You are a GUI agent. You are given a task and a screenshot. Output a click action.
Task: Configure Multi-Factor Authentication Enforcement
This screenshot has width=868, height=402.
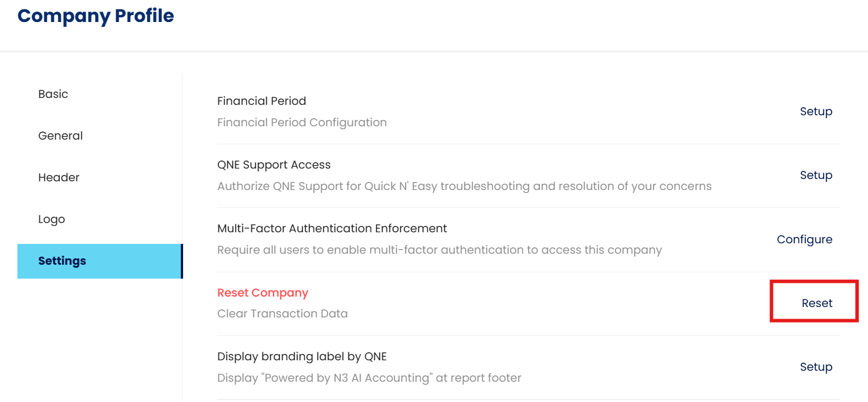tap(804, 239)
